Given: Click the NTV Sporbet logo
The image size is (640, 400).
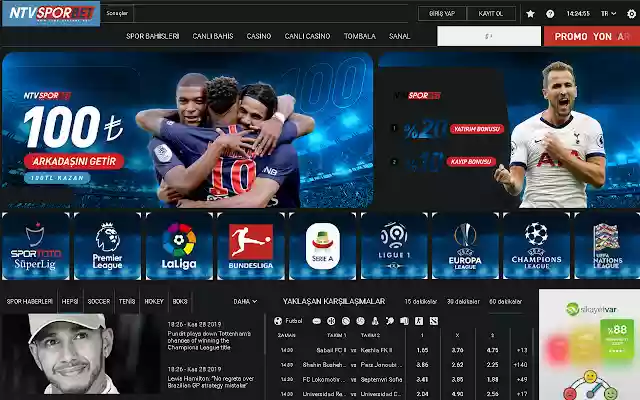Looking at the screenshot, I should tap(51, 13).
